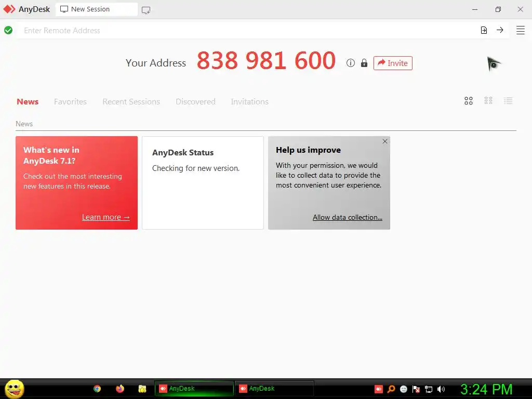Minimize the AnyDesk window
Viewport: 532px width, 399px height.
pos(475,9)
